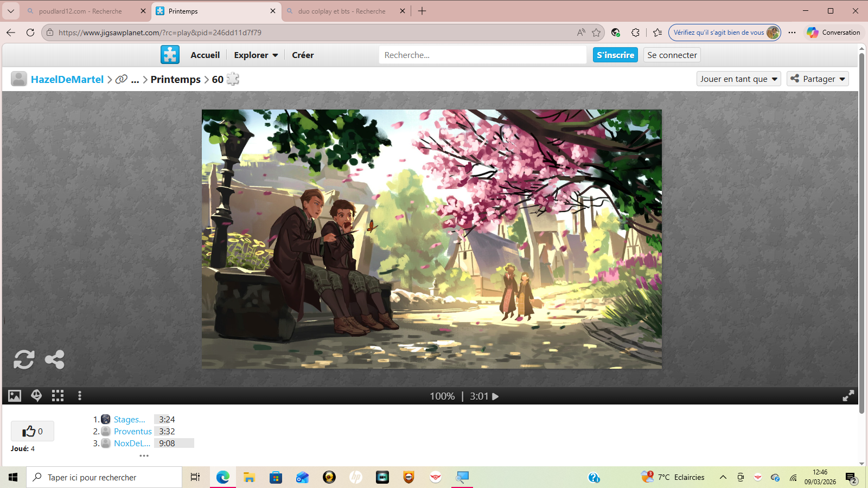This screenshot has width=868, height=488.
Task: Open the Wi-Fi network tray icon
Action: 793,477
